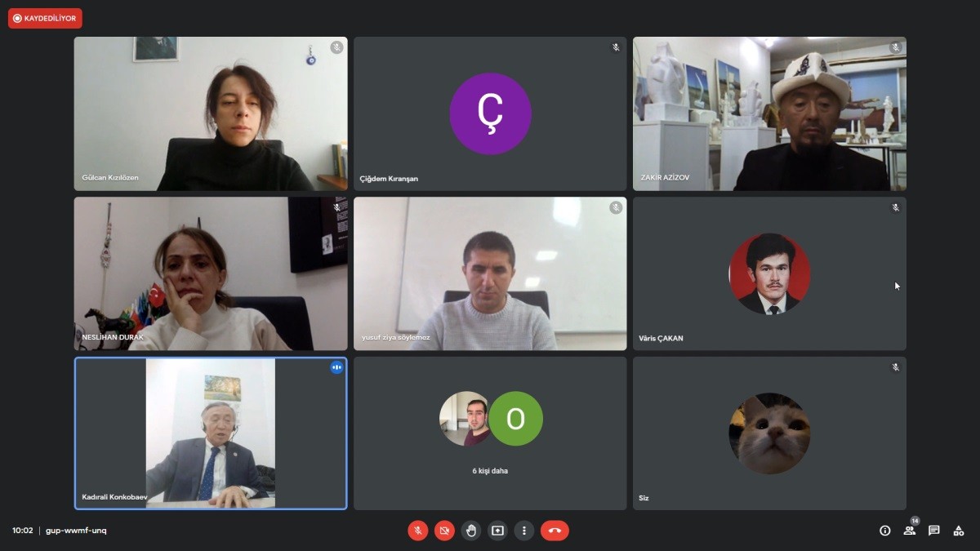Show the participants list with the 14 badge
Image resolution: width=980 pixels, height=551 pixels.
[x=910, y=529]
